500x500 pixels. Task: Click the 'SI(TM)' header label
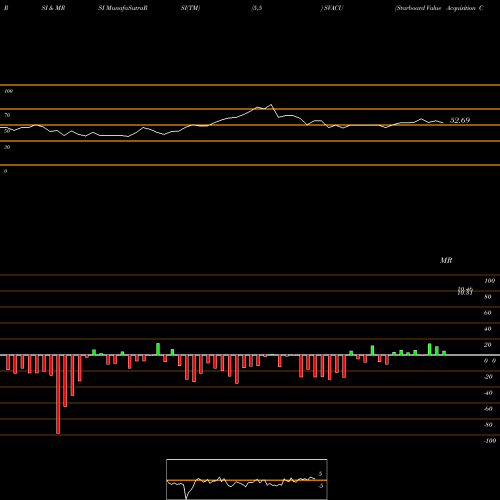tap(190, 8)
